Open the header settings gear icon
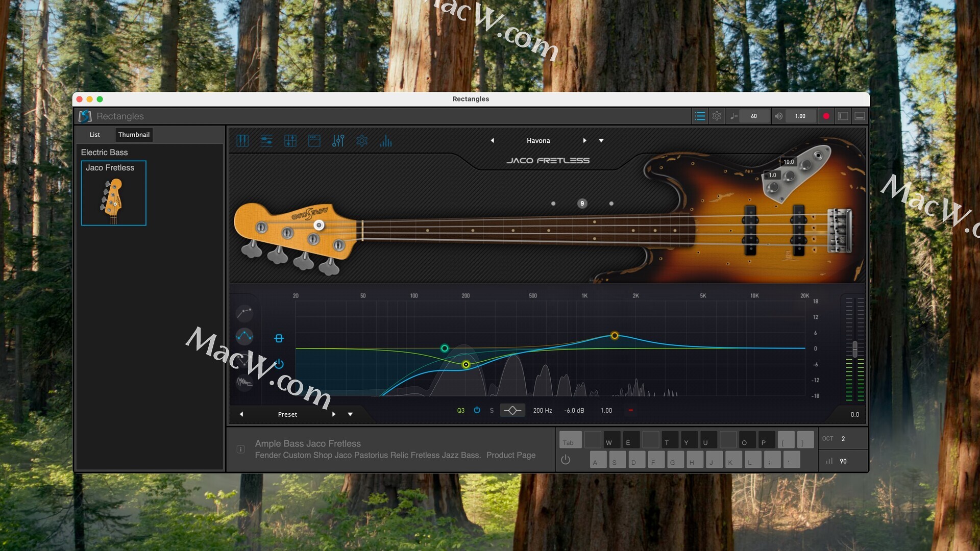The width and height of the screenshot is (980, 551). 717,116
